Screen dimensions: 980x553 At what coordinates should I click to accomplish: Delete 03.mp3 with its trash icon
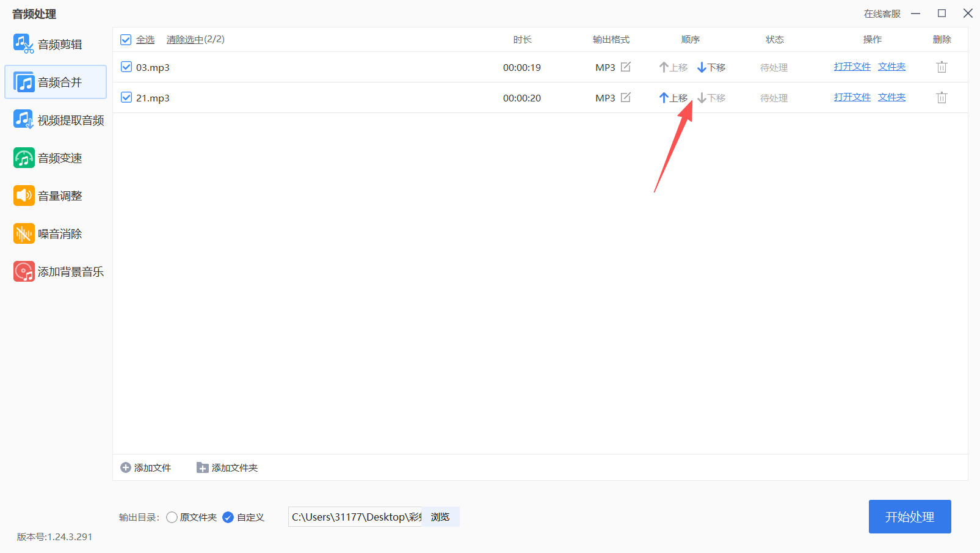point(942,67)
